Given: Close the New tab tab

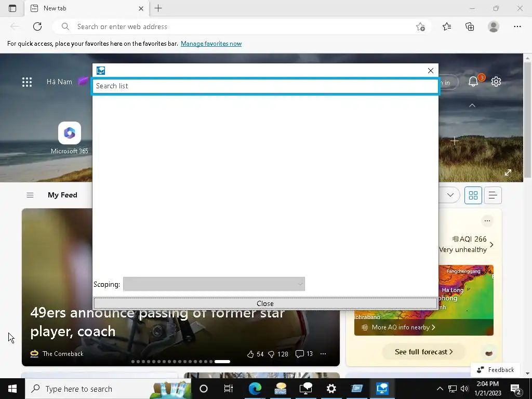Looking at the screenshot, I should 141,8.
